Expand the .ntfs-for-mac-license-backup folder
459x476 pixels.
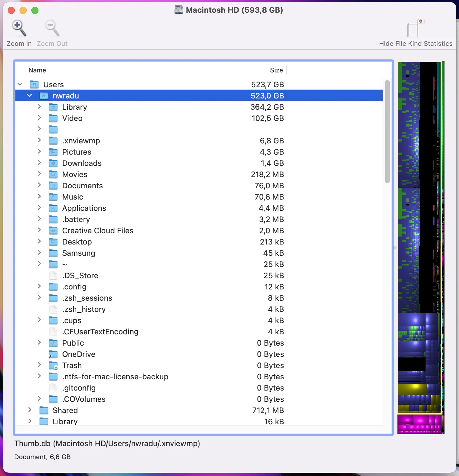pyautogui.click(x=39, y=376)
